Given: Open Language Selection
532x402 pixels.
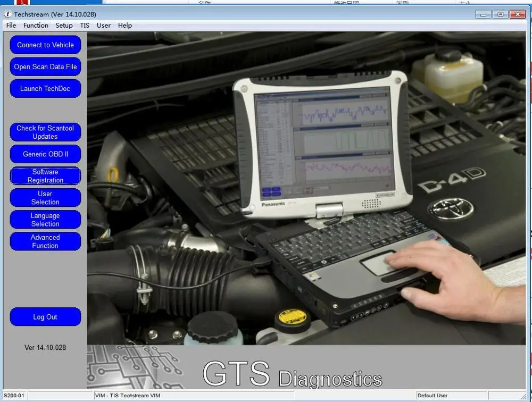Looking at the screenshot, I should pyautogui.click(x=45, y=219).
